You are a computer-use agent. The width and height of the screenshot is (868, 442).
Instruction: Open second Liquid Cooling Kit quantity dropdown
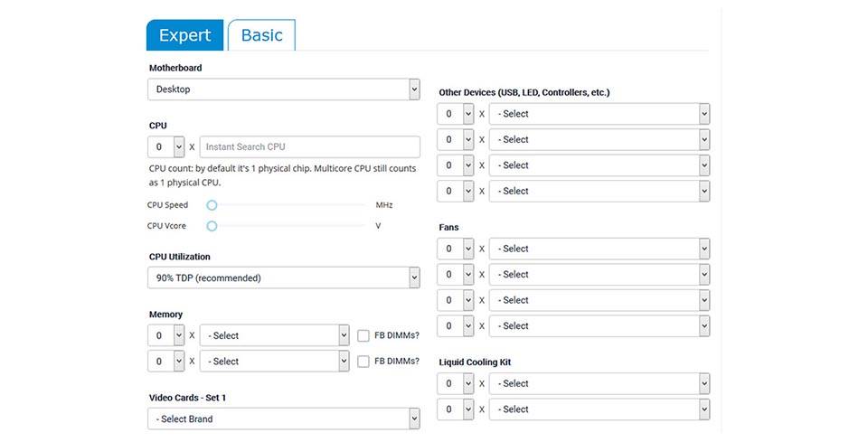click(456, 409)
